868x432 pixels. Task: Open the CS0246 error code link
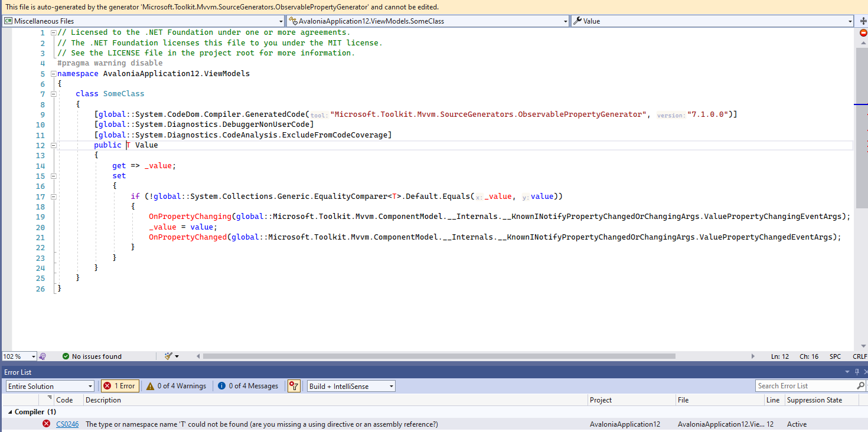point(67,424)
